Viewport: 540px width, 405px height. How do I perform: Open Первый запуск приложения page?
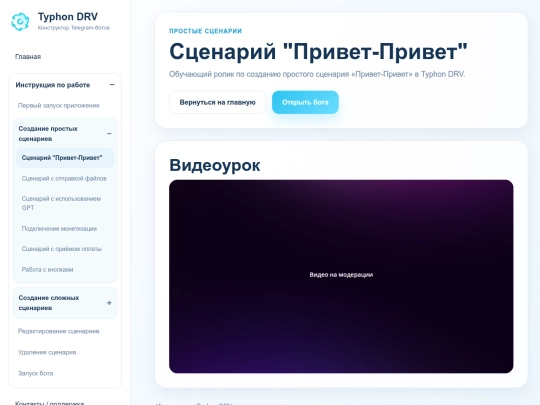pyautogui.click(x=59, y=105)
